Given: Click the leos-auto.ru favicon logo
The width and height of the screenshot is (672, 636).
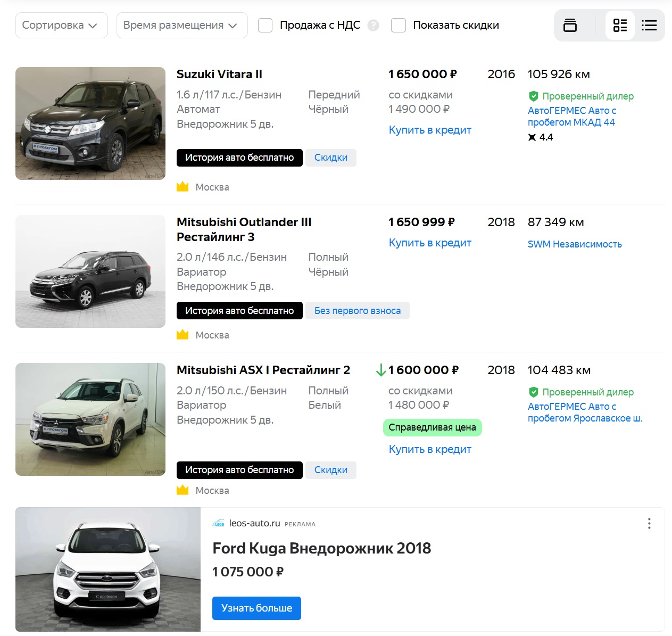Looking at the screenshot, I should point(219,524).
